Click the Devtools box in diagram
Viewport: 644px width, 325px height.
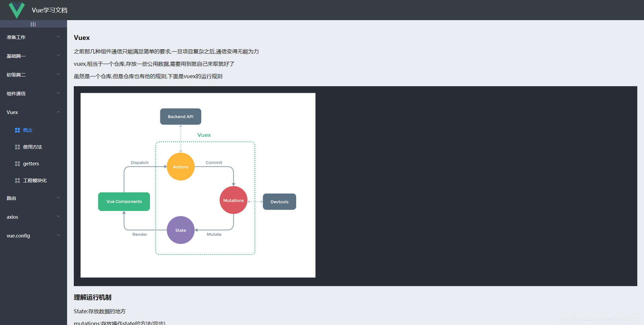coord(279,202)
